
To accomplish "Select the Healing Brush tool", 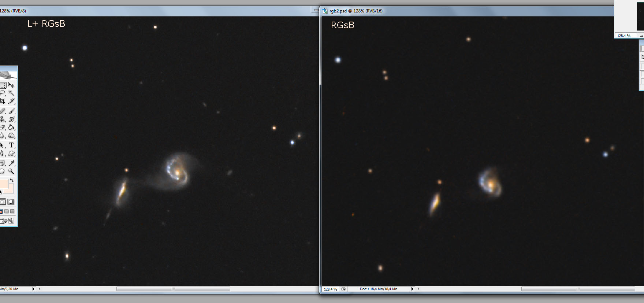I will coord(3,111).
